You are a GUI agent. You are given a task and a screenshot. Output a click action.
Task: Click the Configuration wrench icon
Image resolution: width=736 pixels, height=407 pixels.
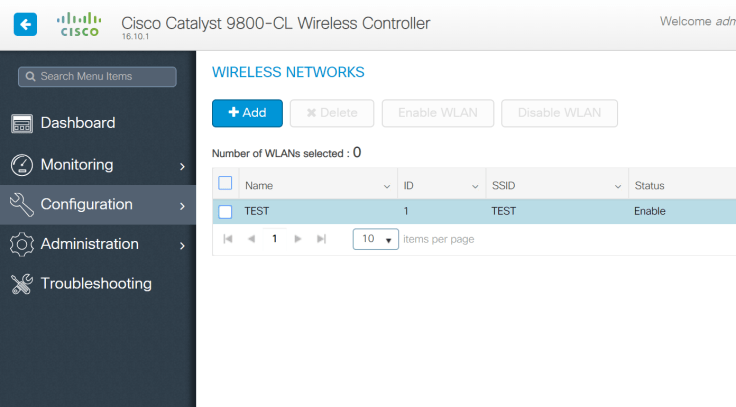pyautogui.click(x=22, y=204)
